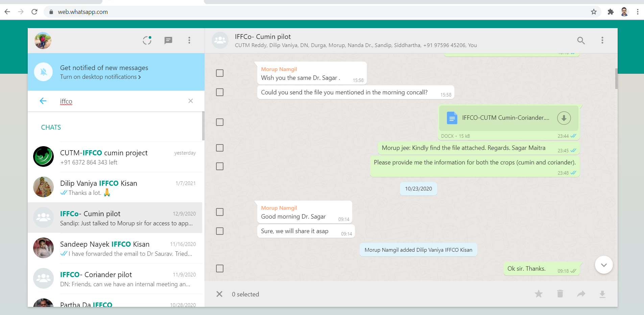Click the 'Ok sir. Thanks.' message bubble

coord(542,269)
